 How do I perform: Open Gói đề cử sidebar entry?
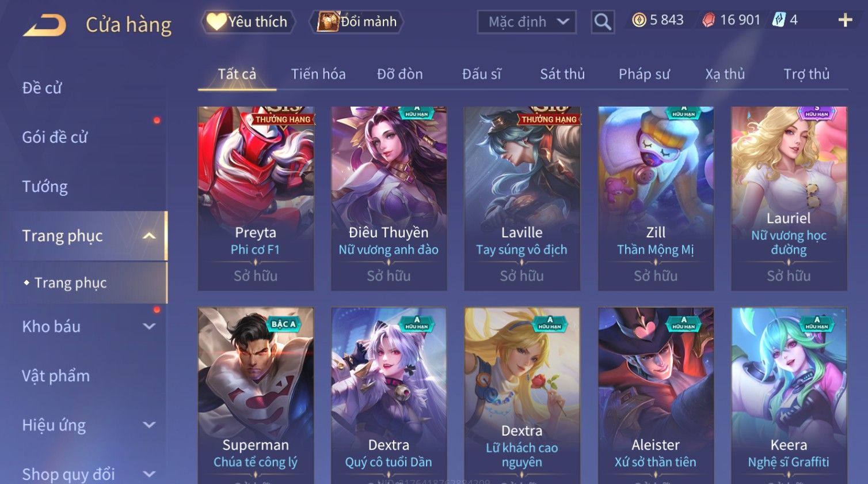(55, 138)
